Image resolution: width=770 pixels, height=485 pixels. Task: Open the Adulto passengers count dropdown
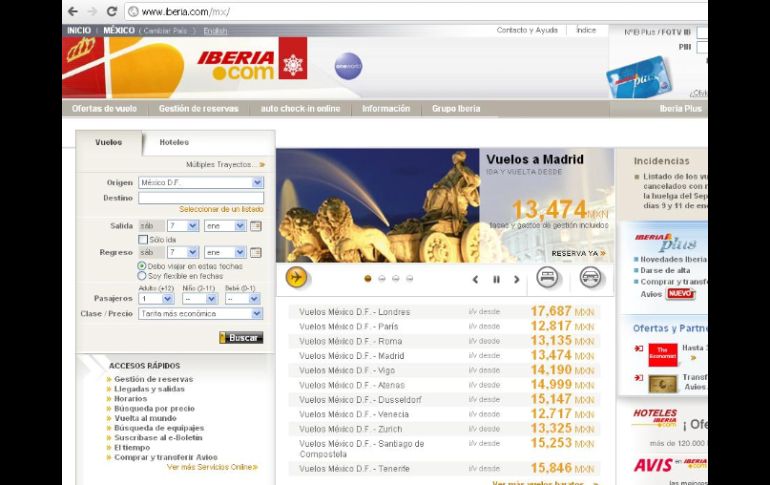click(x=155, y=298)
